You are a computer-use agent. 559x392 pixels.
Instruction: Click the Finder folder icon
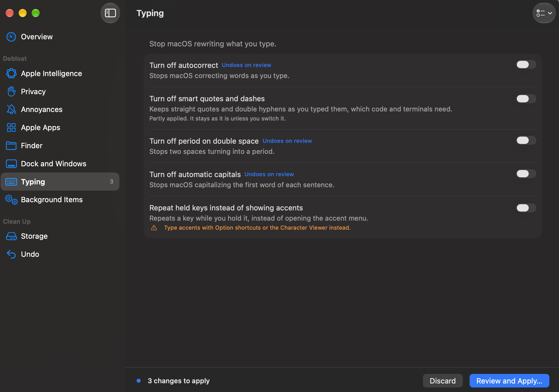[x=11, y=146]
